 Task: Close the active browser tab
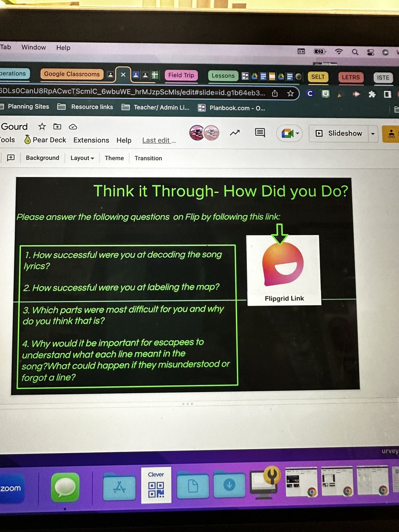tap(123, 75)
